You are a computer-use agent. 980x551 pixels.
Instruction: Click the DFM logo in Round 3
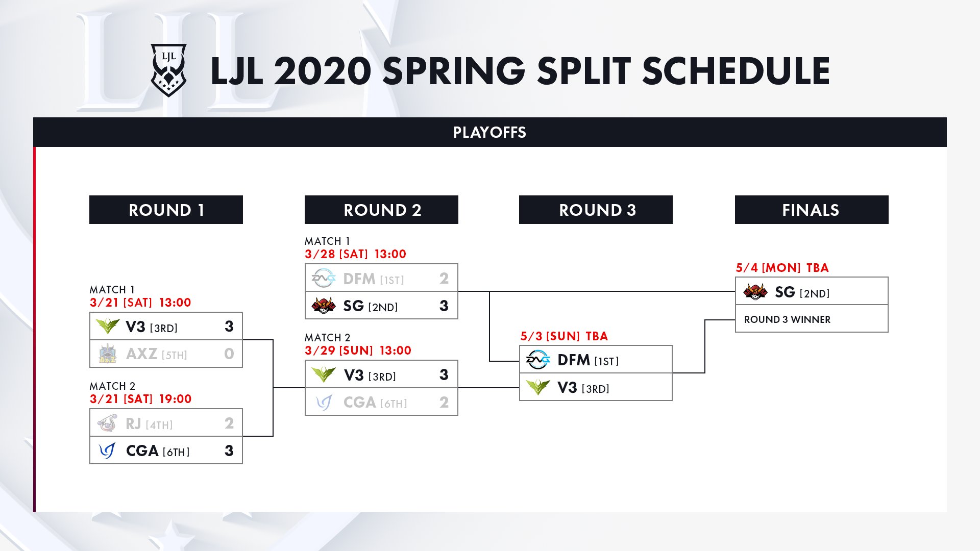pyautogui.click(x=538, y=360)
